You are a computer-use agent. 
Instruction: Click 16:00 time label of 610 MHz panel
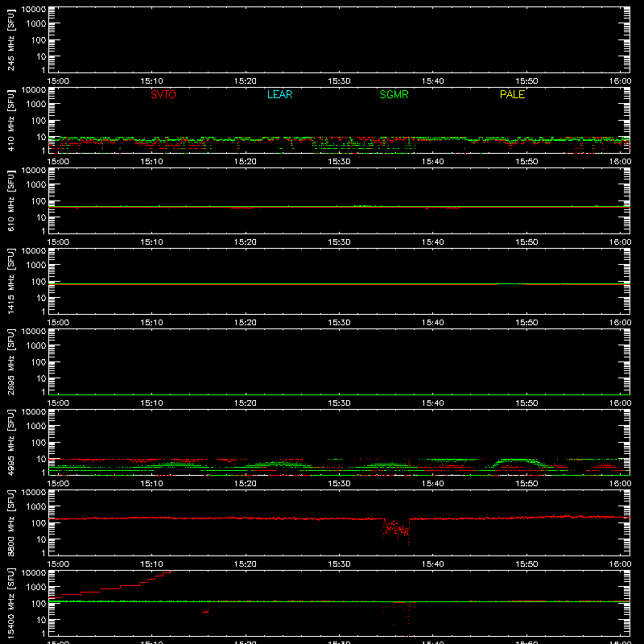[620, 242]
